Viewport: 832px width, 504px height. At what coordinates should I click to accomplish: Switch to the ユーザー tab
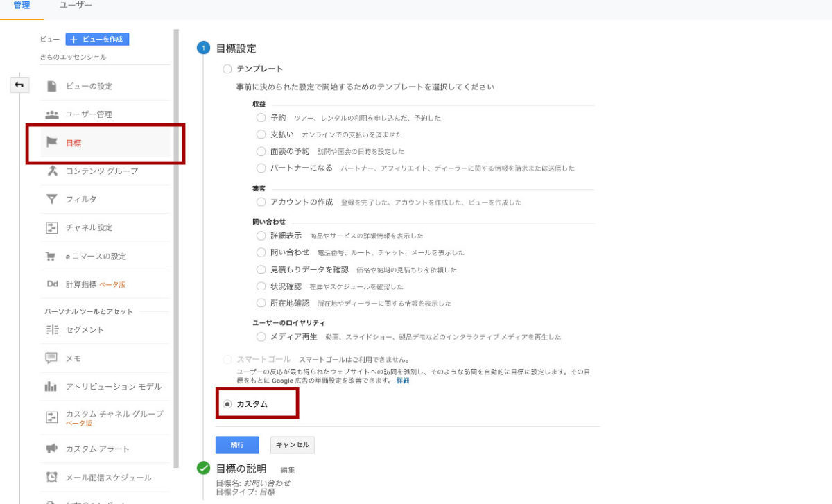(76, 6)
